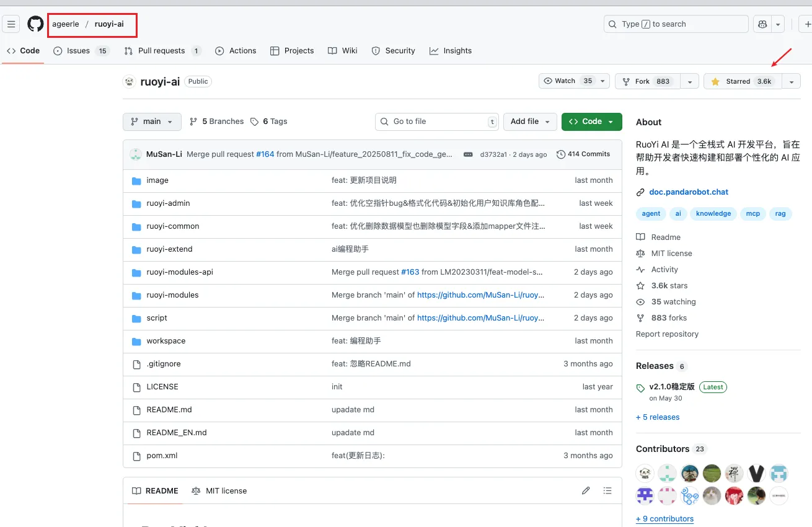Image resolution: width=812 pixels, height=527 pixels.
Task: Open the pom.xml file
Action: point(162,456)
